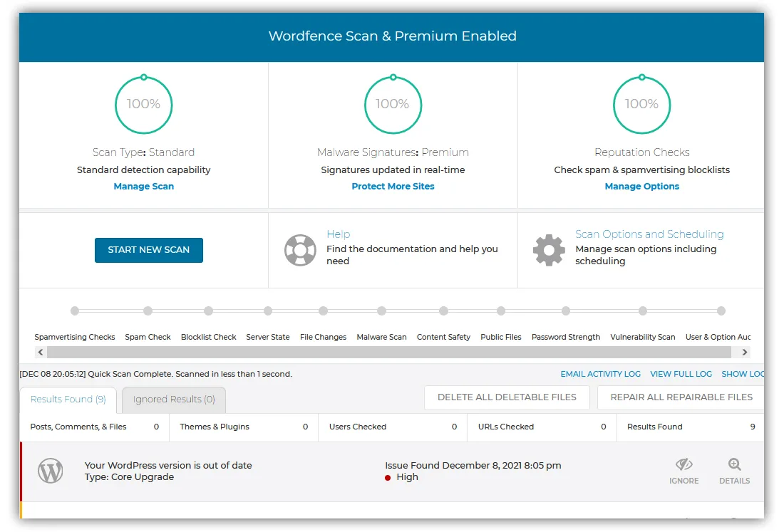Click the 'Posts, Comments, & Files' stat
Viewport: 784px width, 532px height.
point(95,427)
